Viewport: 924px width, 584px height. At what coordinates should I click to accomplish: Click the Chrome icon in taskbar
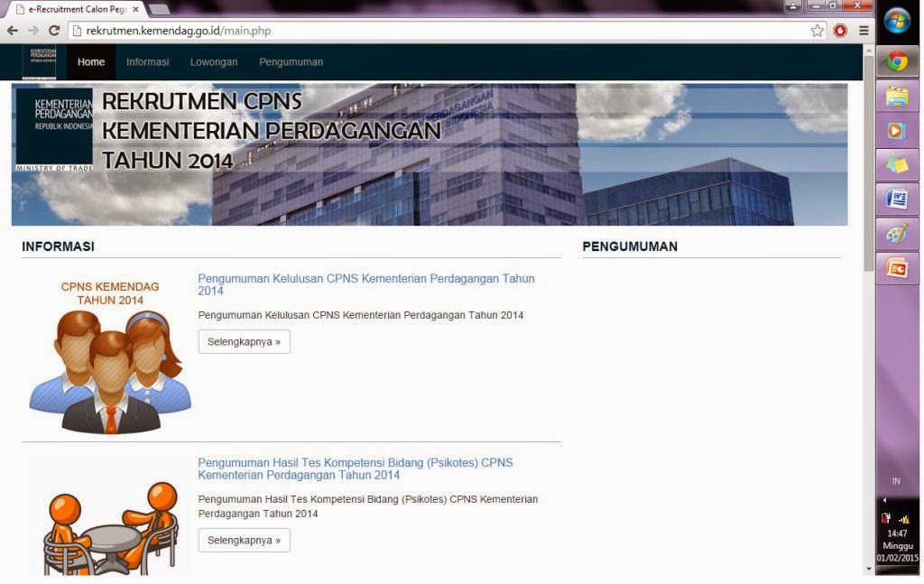tap(897, 61)
